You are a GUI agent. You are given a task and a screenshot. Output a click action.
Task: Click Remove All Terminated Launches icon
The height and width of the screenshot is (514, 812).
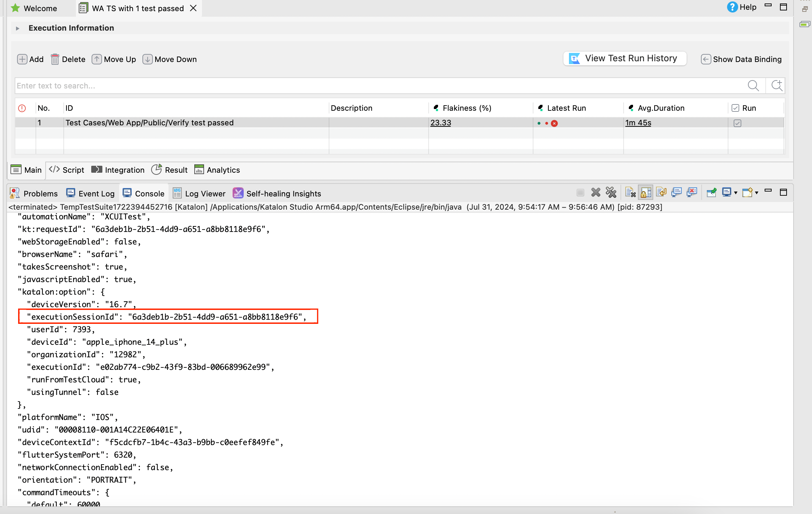click(x=611, y=193)
